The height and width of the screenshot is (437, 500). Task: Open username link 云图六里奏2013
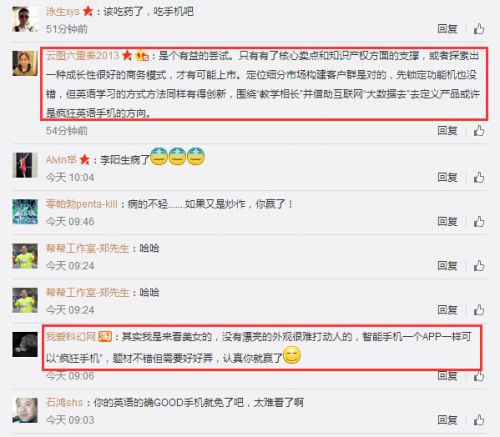[x=82, y=55]
